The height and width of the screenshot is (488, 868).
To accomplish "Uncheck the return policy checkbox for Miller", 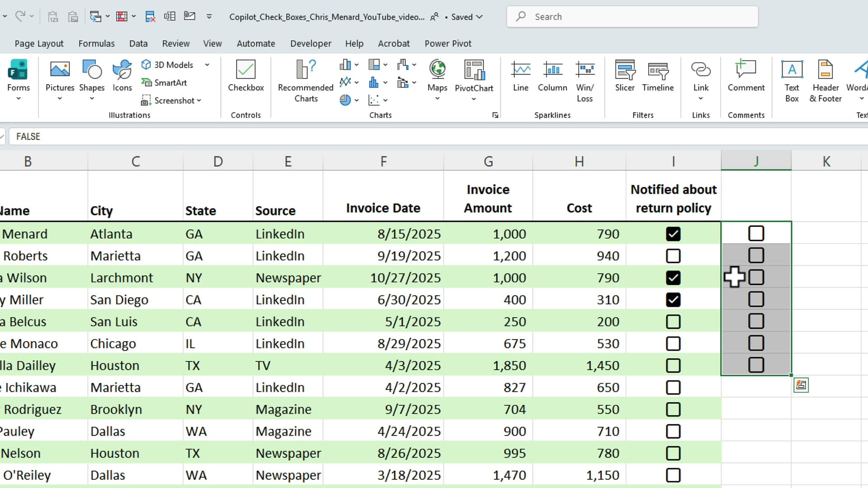I will tap(673, 300).
